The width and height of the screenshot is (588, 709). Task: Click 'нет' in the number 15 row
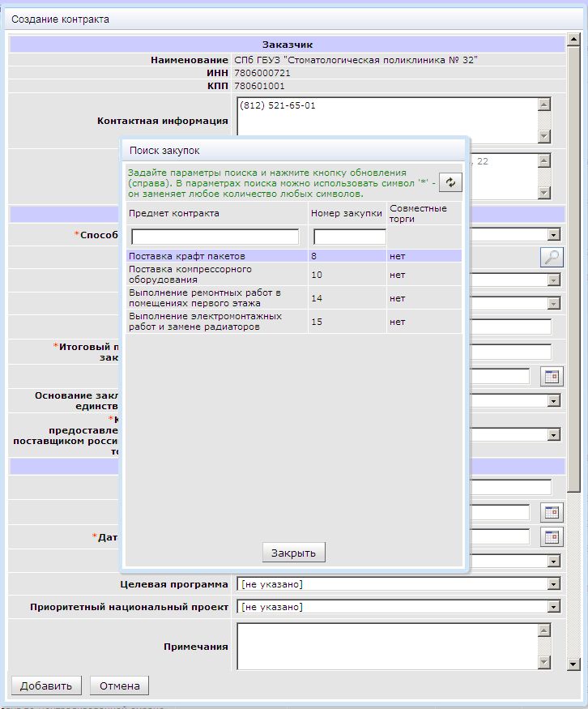398,322
